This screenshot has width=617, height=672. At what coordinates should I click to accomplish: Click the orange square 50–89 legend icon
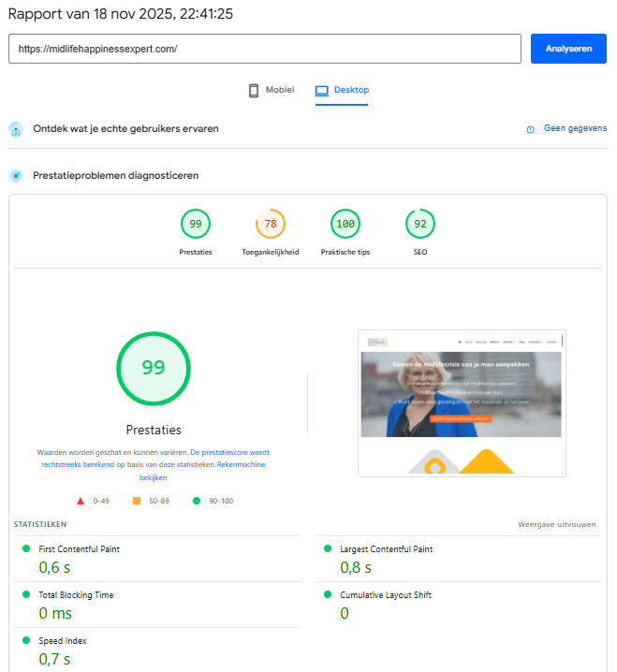(x=137, y=501)
